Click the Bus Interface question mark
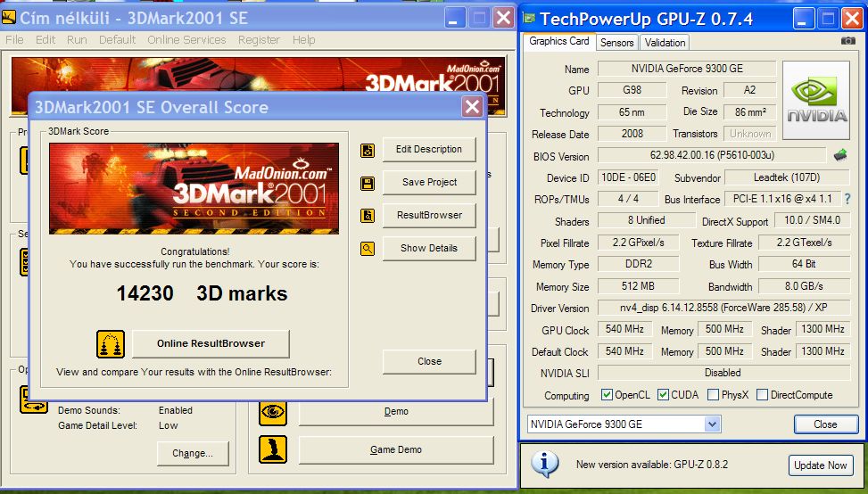 pyautogui.click(x=847, y=199)
